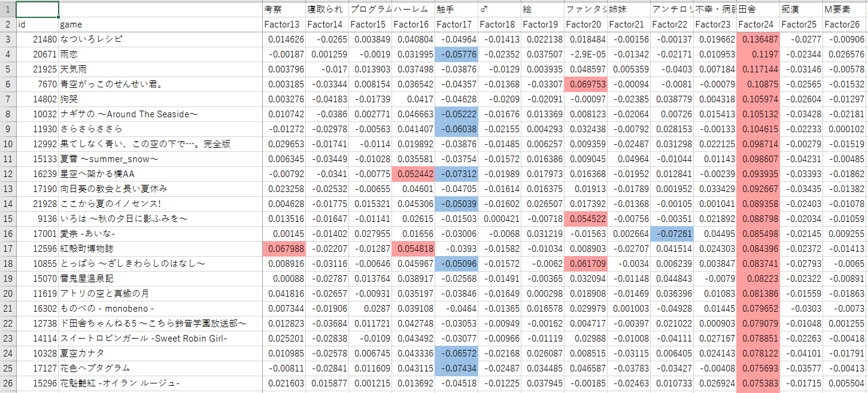
Task: Click the blue cell showing -0.07434
Action: [456, 368]
